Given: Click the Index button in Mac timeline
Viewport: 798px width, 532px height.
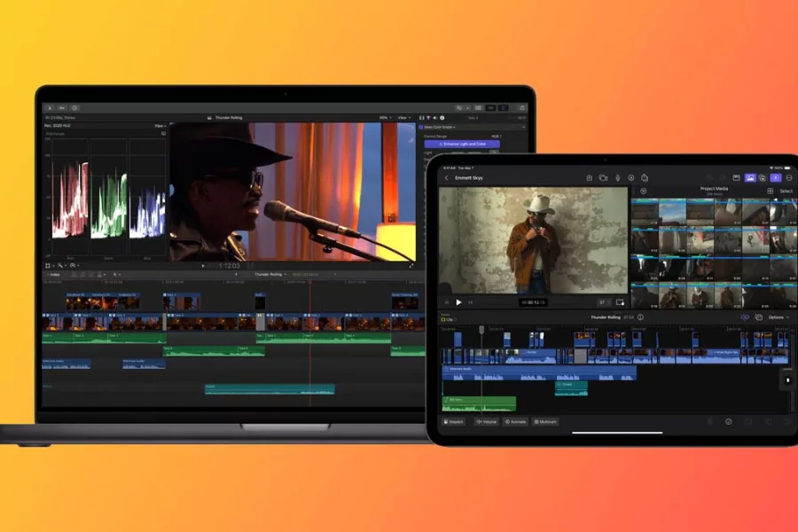Looking at the screenshot, I should [53, 275].
